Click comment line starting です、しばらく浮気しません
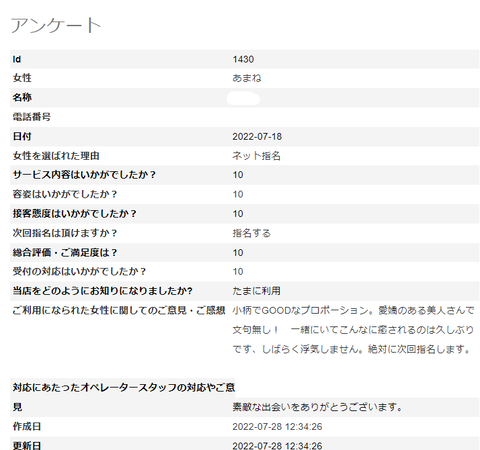 (x=352, y=349)
